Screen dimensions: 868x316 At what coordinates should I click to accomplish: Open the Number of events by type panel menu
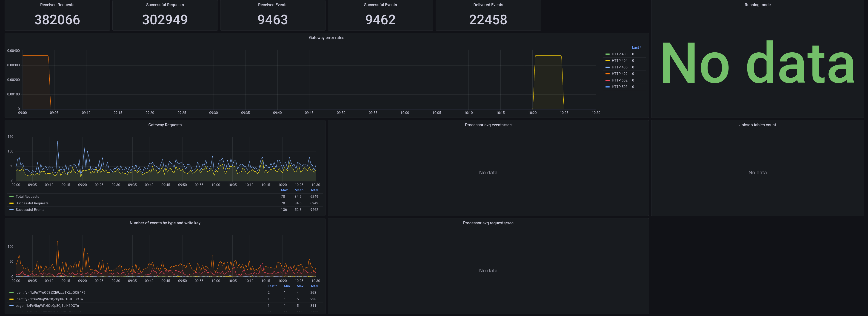pos(165,223)
